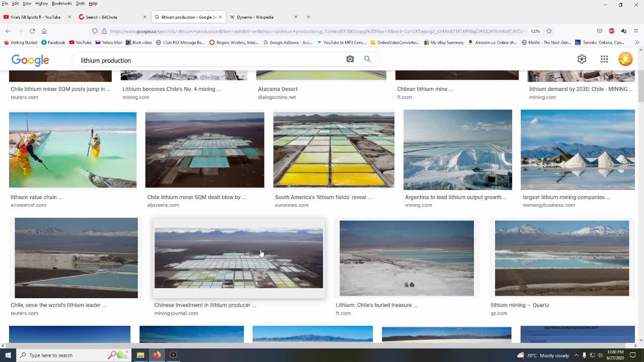Open the Windows notification center
This screenshot has width=644, height=362.
pos(633,355)
